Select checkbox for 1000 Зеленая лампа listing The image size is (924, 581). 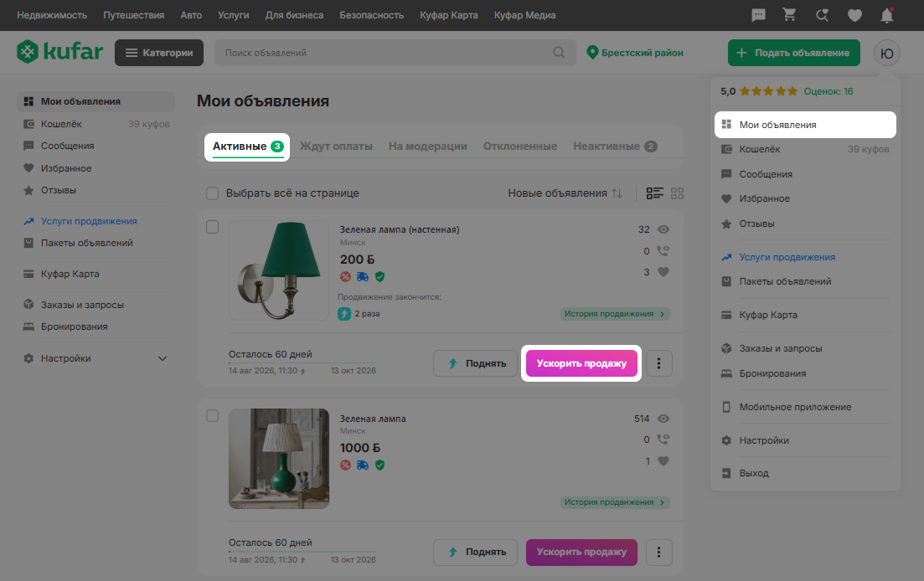pos(212,415)
